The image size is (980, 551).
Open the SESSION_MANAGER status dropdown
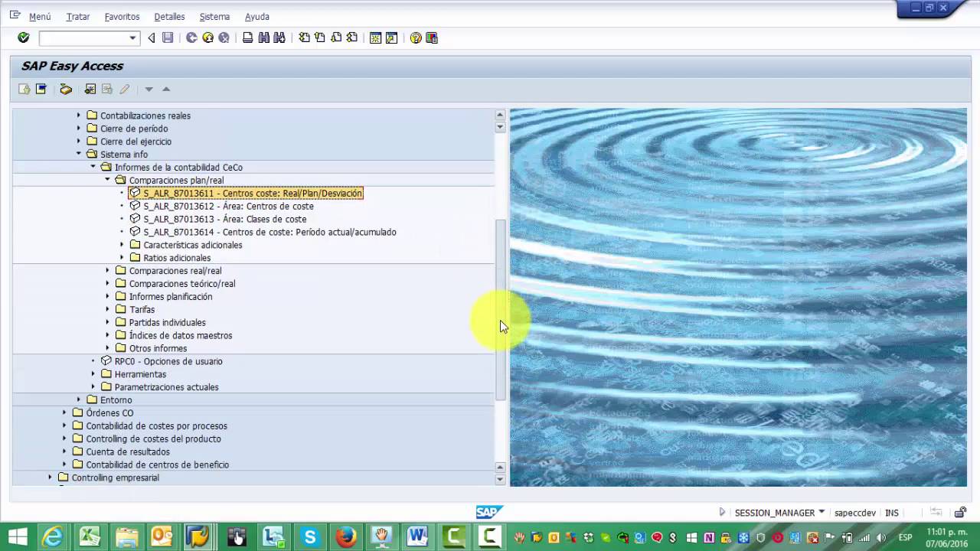(x=822, y=512)
